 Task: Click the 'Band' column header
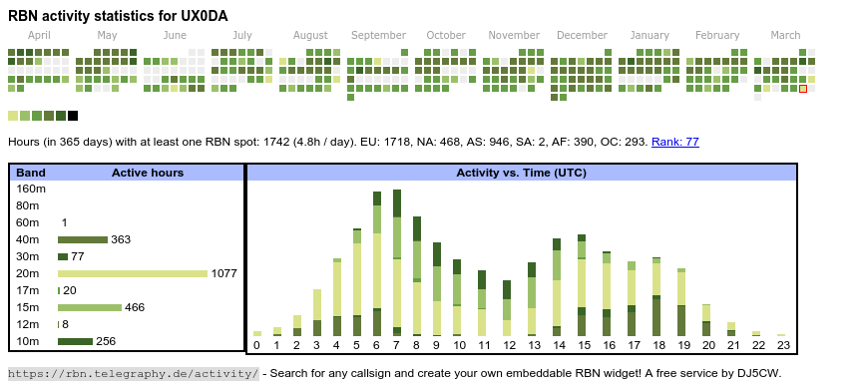click(31, 173)
